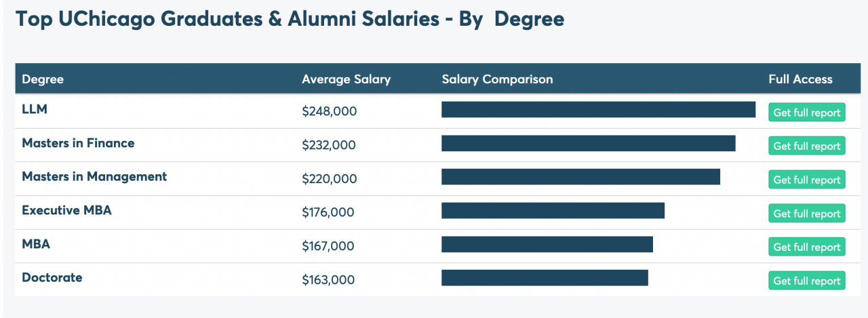Click the Average Salary column header
This screenshot has height=318, width=868.
pos(347,79)
